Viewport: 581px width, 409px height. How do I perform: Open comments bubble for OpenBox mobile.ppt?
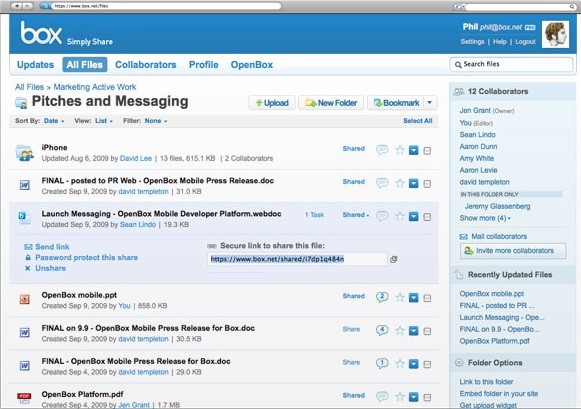382,297
